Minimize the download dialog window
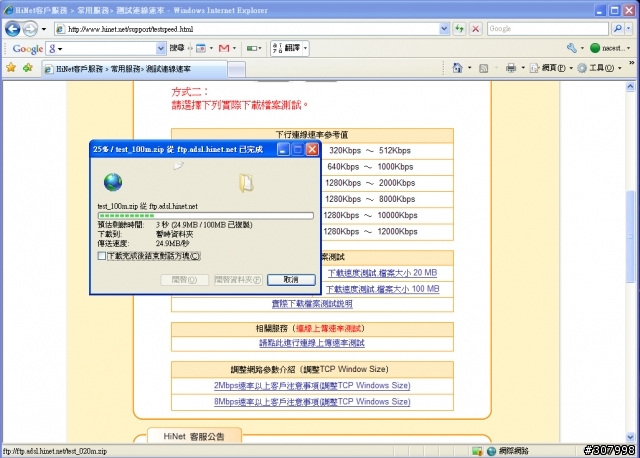Viewport: 640px width, 458px height. coord(283,149)
